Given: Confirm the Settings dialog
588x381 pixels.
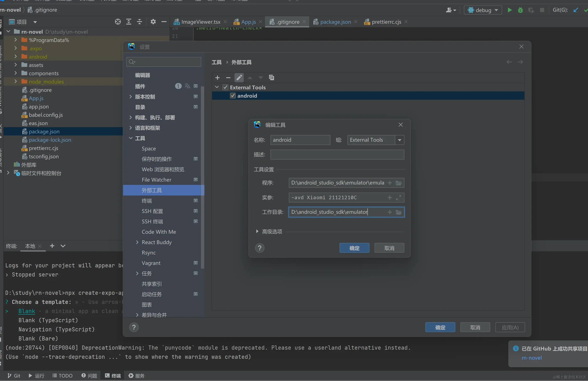Looking at the screenshot, I should 440,327.
